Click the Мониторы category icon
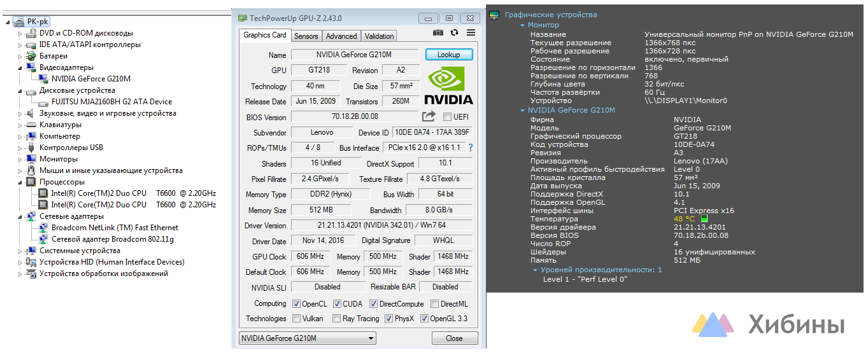Image resolution: width=868 pixels, height=353 pixels. point(31,159)
